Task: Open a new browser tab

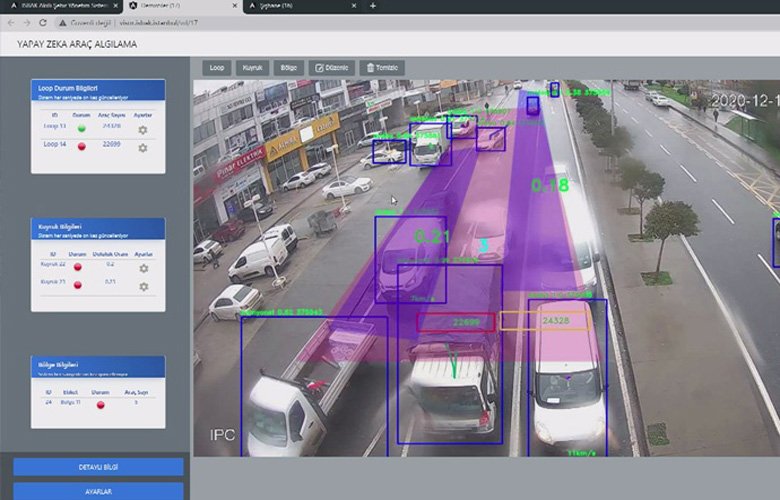Action: coord(373,6)
